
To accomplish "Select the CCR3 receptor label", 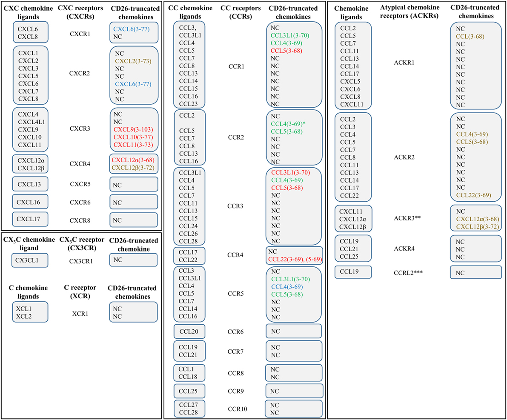I will point(235,206).
